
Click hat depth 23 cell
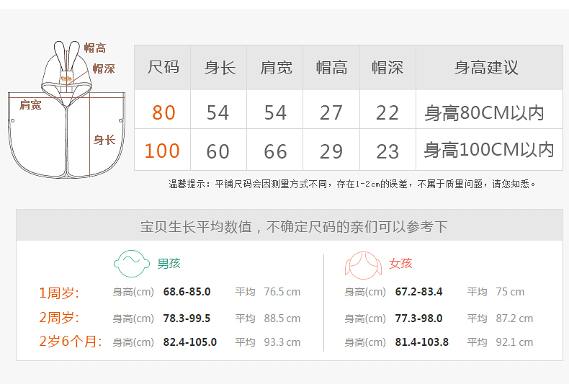point(387,152)
